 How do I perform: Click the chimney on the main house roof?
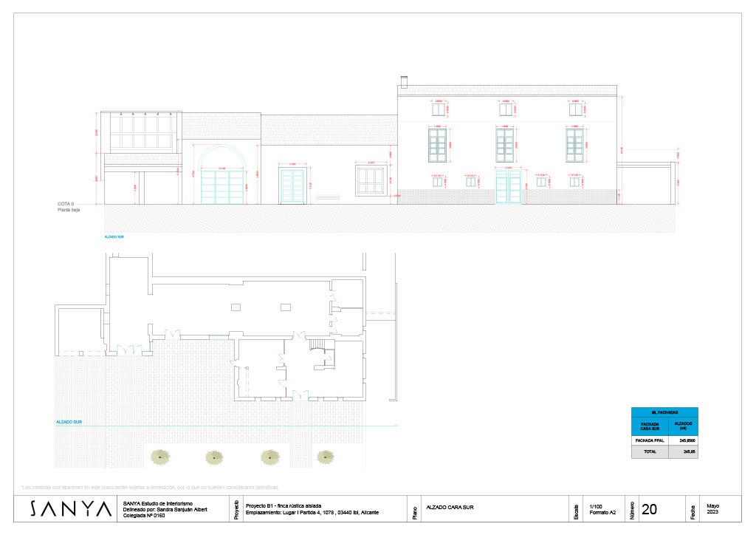[x=403, y=81]
